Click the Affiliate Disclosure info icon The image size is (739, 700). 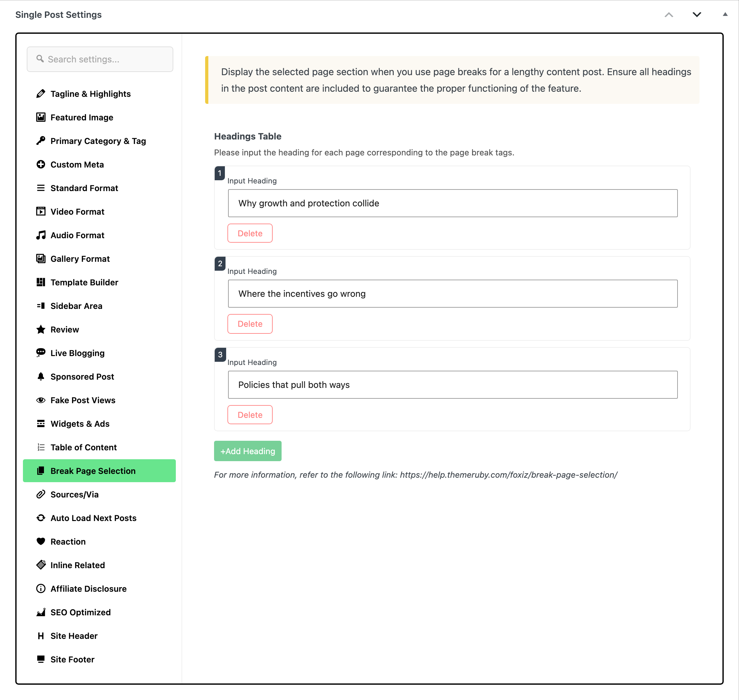coord(41,589)
